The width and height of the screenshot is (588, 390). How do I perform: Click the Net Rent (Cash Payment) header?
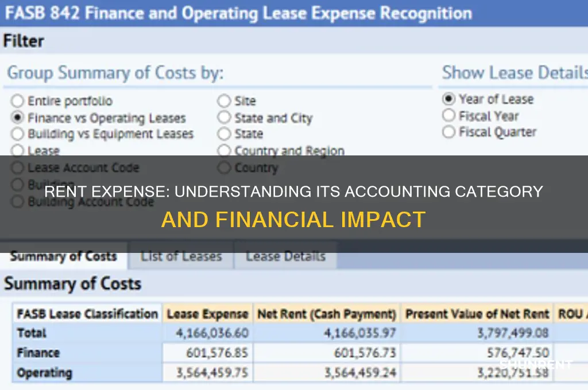point(327,314)
